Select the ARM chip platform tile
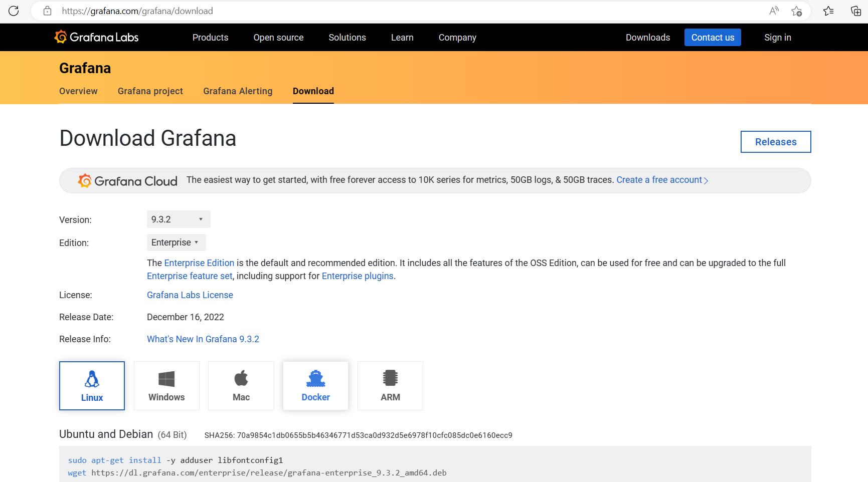The image size is (868, 482). (390, 386)
